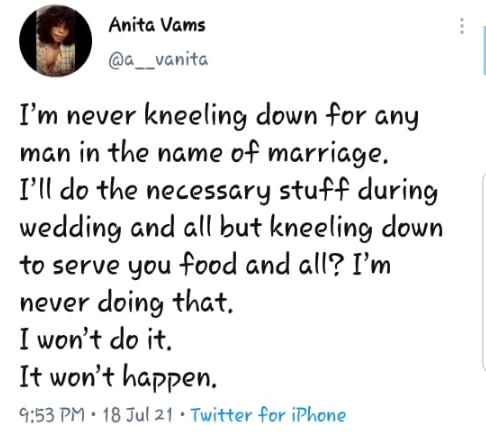Click the word Twitter in source label
The height and width of the screenshot is (441, 486).
[221, 415]
